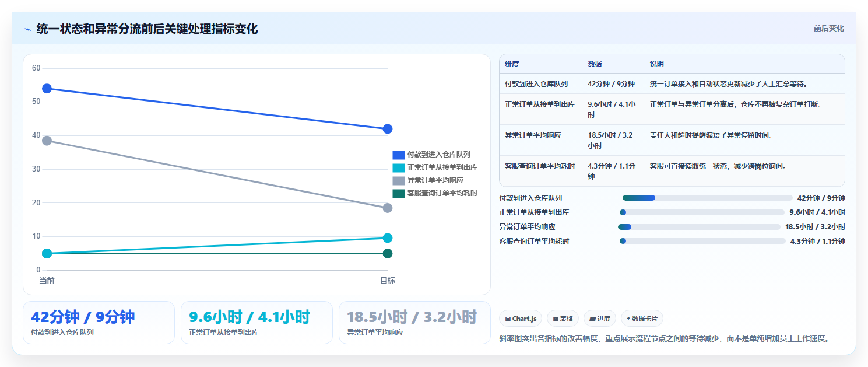Image resolution: width=868 pixels, height=367 pixels.
Task: Click the grey data point at 目标
Action: tap(388, 208)
